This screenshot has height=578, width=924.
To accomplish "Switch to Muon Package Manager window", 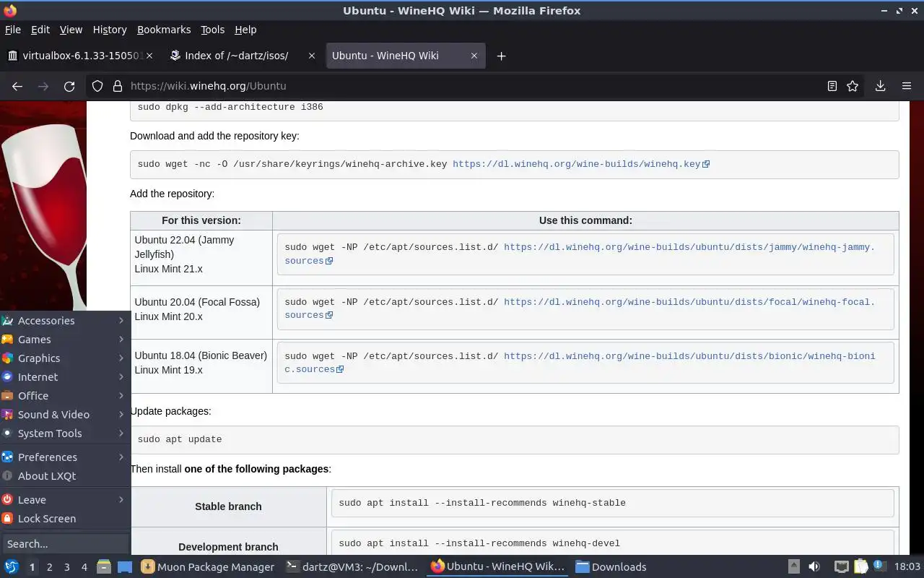I will tap(208, 566).
